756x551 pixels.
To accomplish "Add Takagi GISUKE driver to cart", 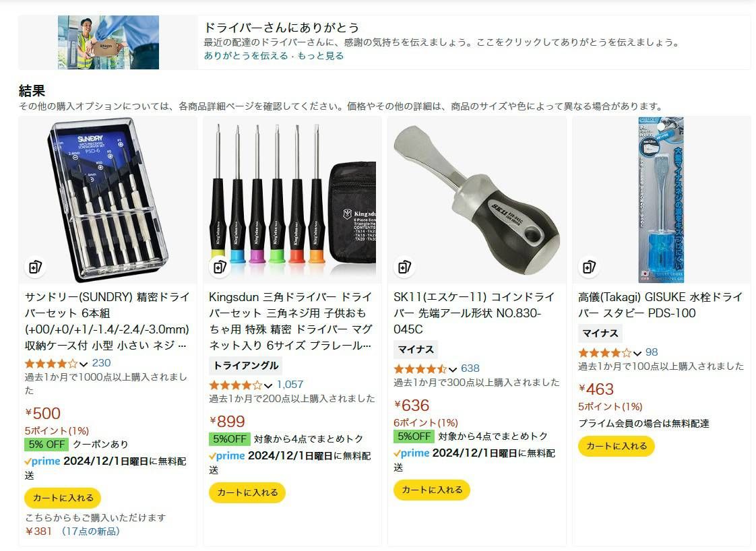I will click(x=616, y=446).
